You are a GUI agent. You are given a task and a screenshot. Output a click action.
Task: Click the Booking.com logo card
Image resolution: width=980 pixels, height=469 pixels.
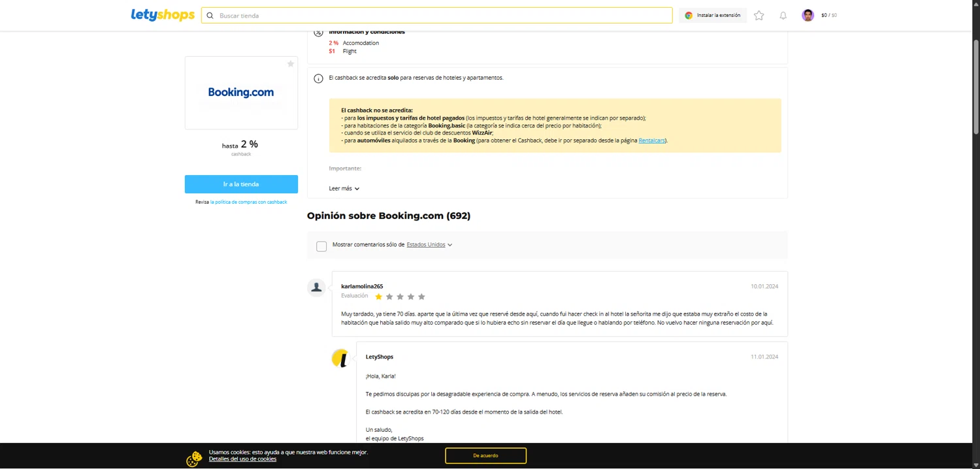(241, 93)
